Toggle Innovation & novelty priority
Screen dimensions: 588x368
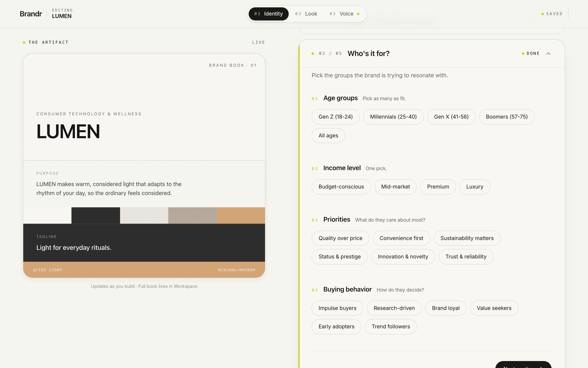pyautogui.click(x=403, y=257)
